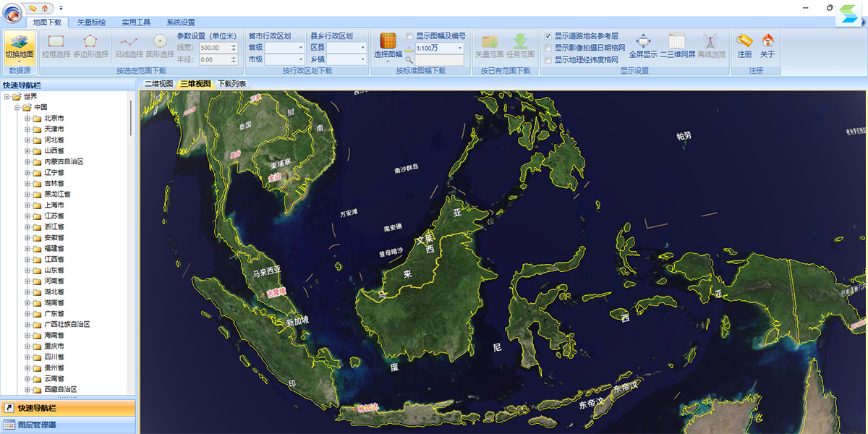Enable 显示地理经纬度格网 checkbox
This screenshot has height=434, width=868.
[x=548, y=59]
